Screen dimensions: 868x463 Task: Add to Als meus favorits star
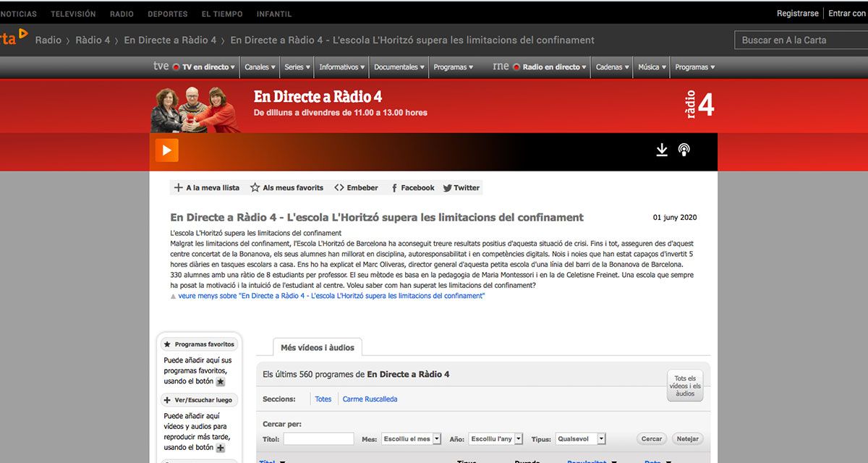tap(286, 187)
